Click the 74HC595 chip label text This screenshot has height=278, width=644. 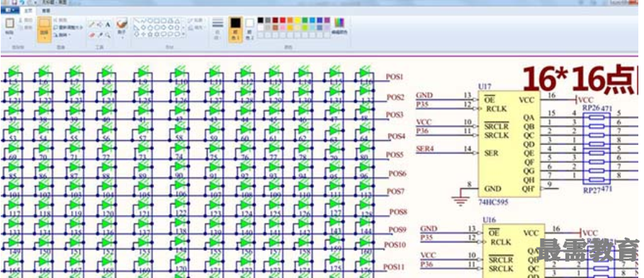point(493,202)
